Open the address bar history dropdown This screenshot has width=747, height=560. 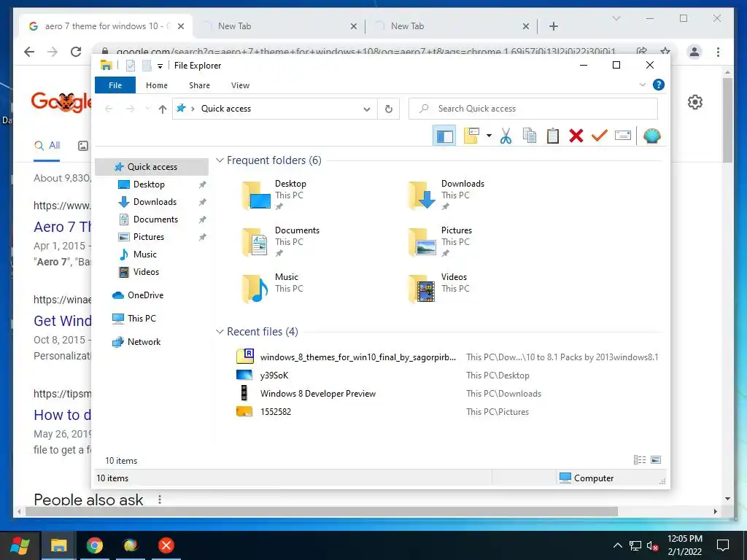click(x=367, y=109)
